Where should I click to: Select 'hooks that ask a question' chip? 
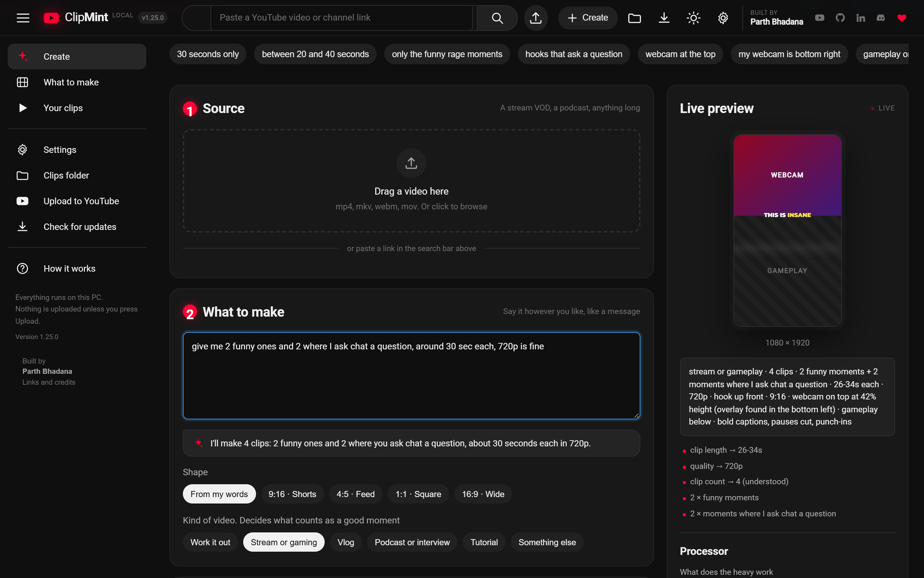click(x=574, y=54)
